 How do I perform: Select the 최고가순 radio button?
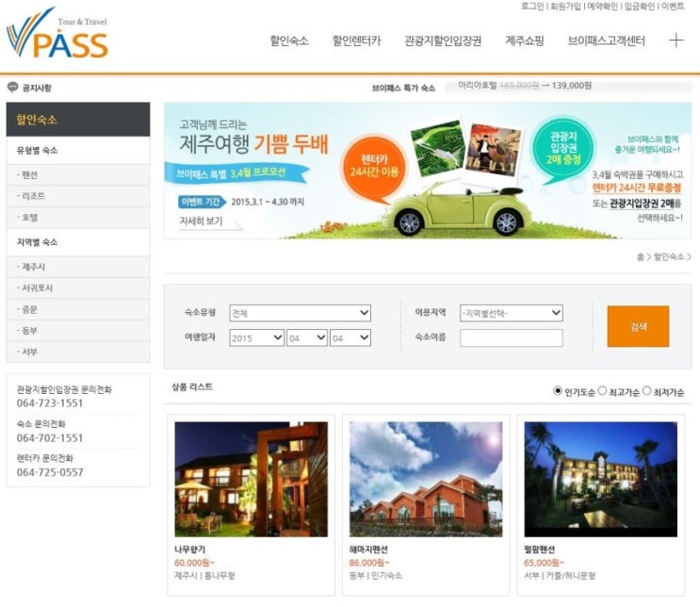tap(602, 391)
